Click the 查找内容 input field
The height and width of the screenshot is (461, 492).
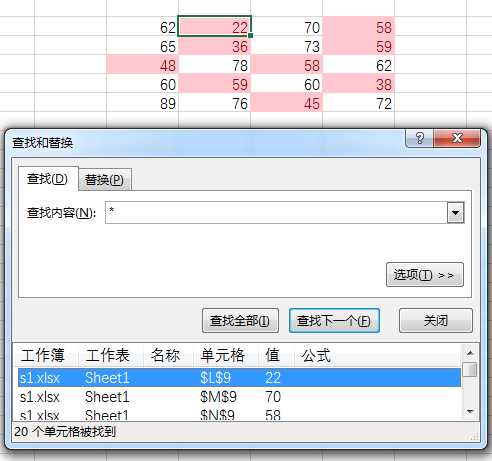[276, 212]
